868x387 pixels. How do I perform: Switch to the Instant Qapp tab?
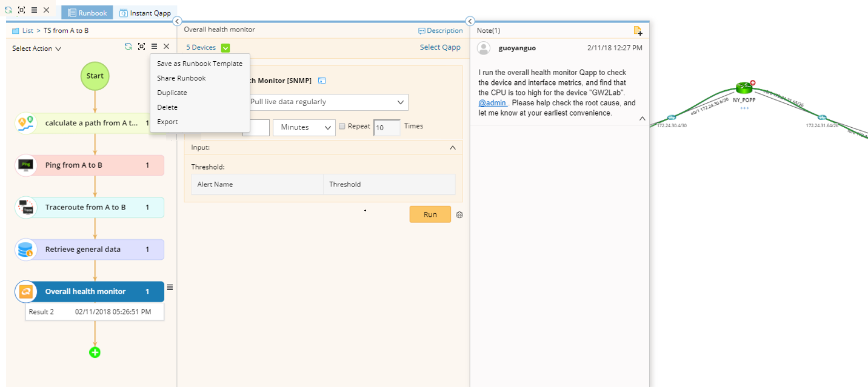pos(145,13)
